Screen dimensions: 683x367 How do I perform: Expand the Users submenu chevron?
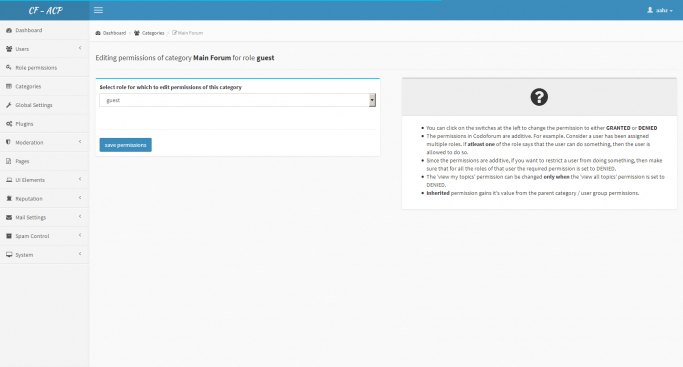(80, 48)
